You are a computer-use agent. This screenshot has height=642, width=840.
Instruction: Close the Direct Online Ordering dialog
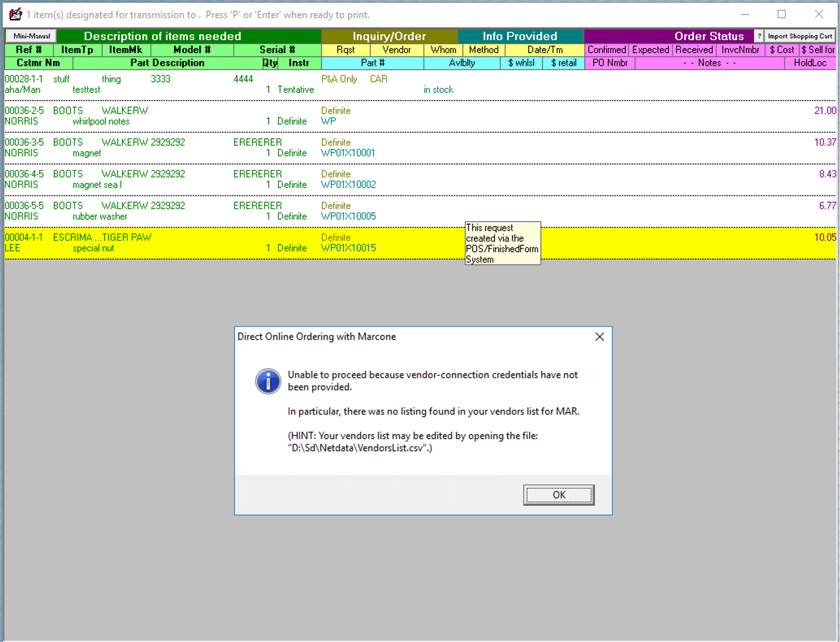[x=599, y=337]
